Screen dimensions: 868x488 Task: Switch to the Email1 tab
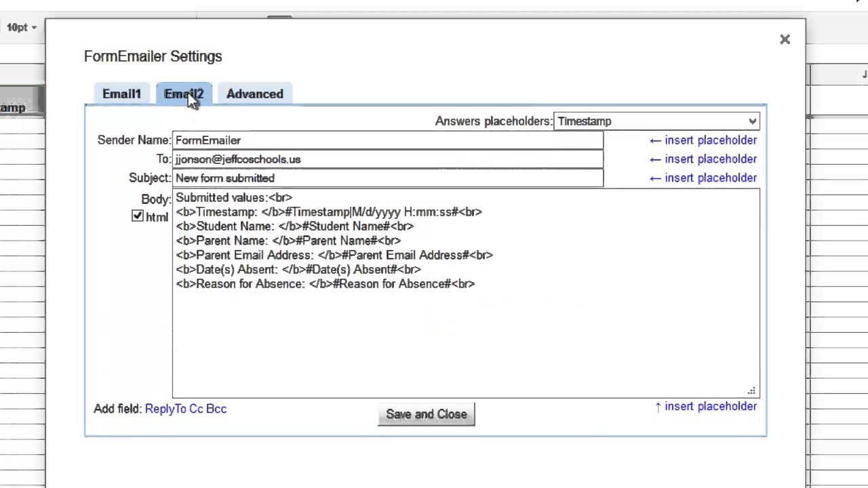pyautogui.click(x=121, y=94)
